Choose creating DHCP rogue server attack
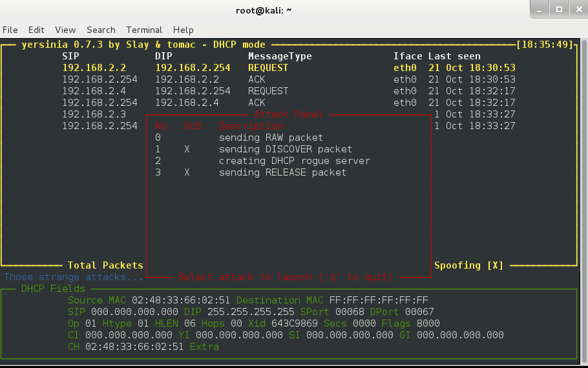The height and width of the screenshot is (368, 588). click(294, 161)
